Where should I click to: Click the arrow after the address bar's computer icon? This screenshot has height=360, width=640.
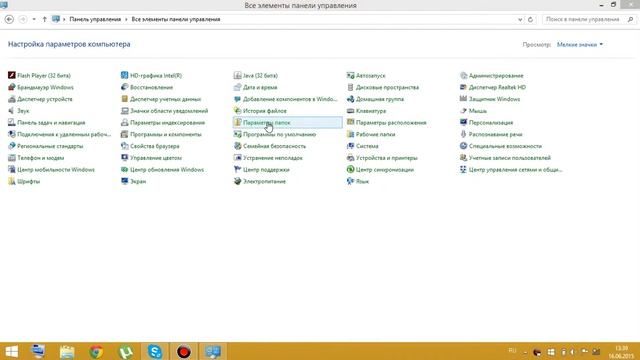coord(64,19)
